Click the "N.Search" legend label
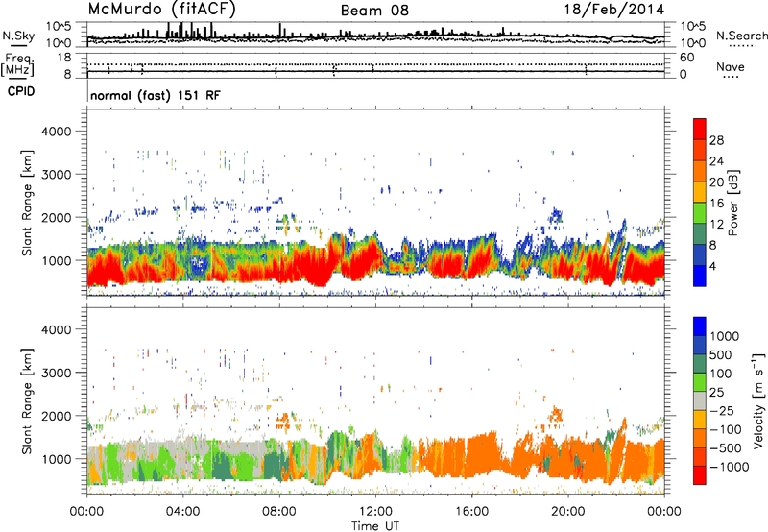The width and height of the screenshot is (768, 532). click(742, 36)
